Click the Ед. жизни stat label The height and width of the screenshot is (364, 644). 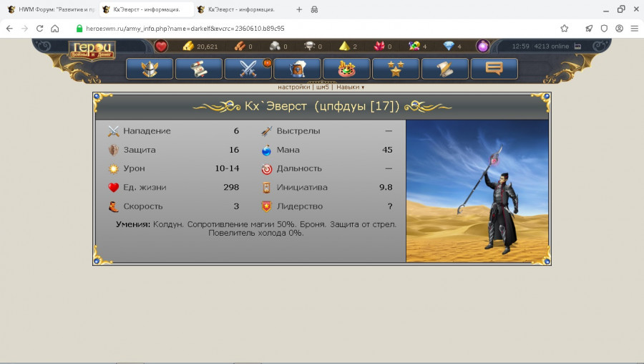[145, 187]
